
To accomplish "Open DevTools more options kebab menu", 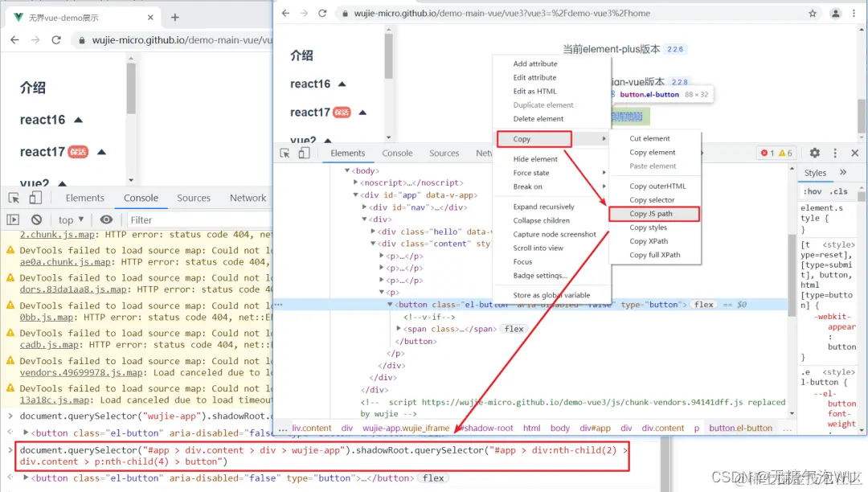I will 835,153.
